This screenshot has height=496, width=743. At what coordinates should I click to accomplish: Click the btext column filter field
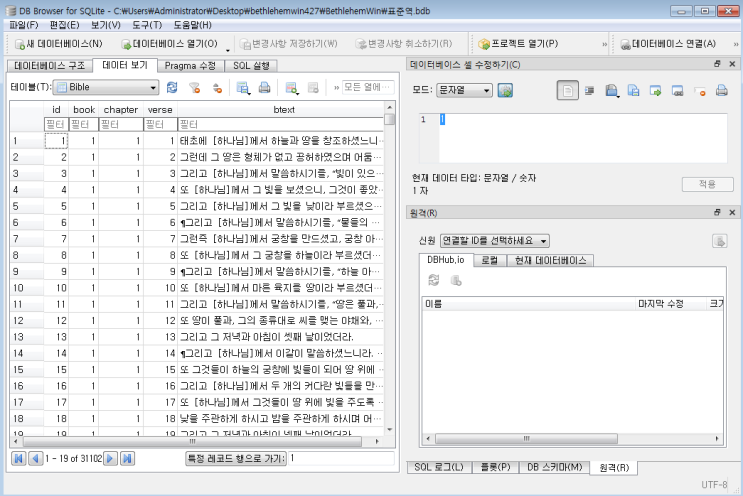(x=281, y=125)
